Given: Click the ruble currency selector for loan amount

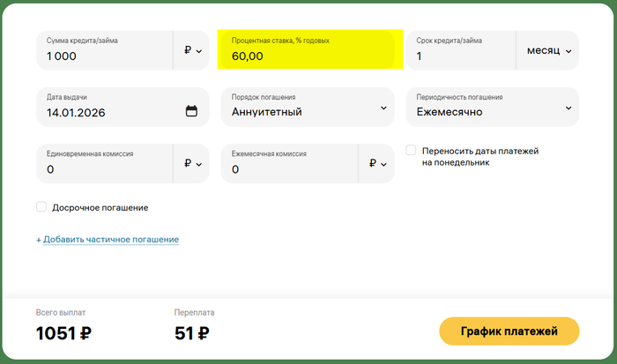Looking at the screenshot, I should (193, 51).
